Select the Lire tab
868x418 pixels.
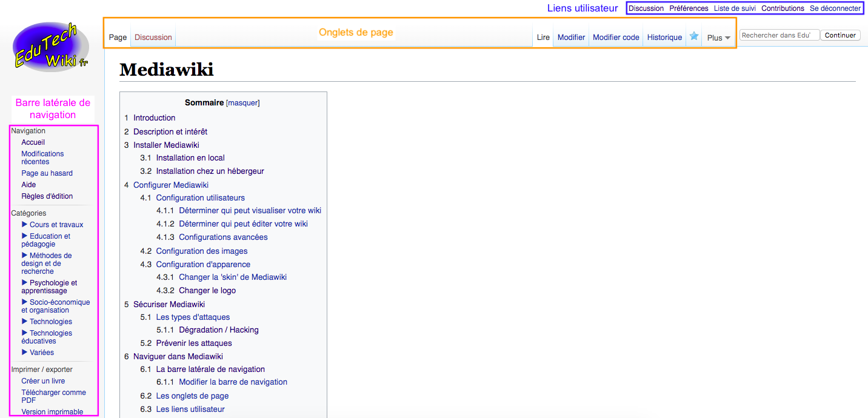[543, 37]
